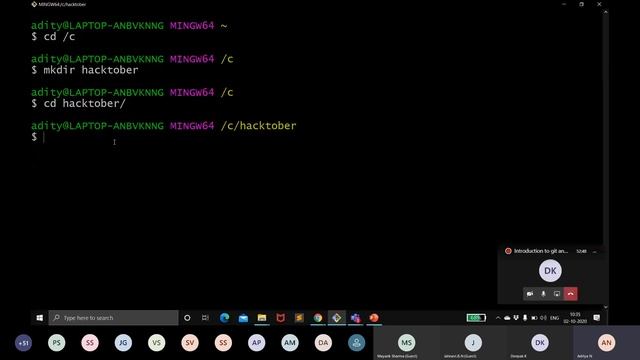Open the Git Bash title bar icon menu

coord(34,4)
